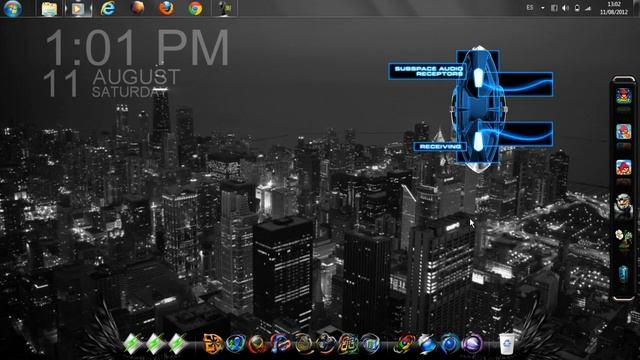Open the network signal tray icon

(588, 8)
